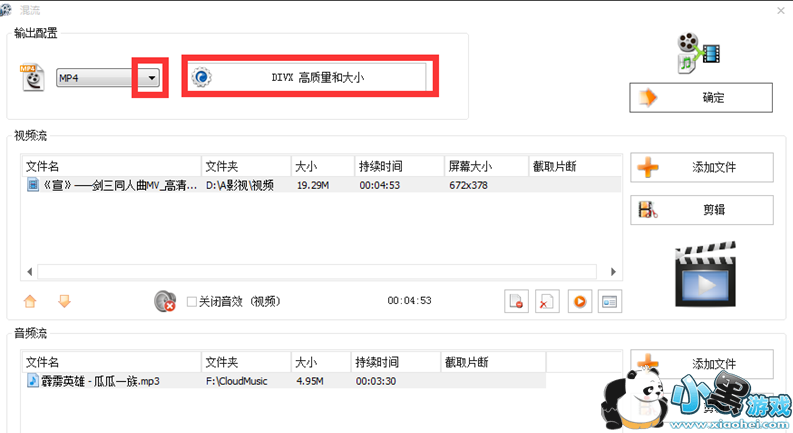Click 添加文件 in the video stream section
This screenshot has width=793, height=433.
[702, 167]
